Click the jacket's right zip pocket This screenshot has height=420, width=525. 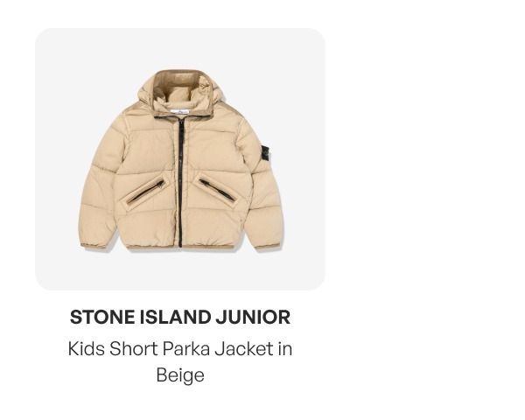point(217,190)
